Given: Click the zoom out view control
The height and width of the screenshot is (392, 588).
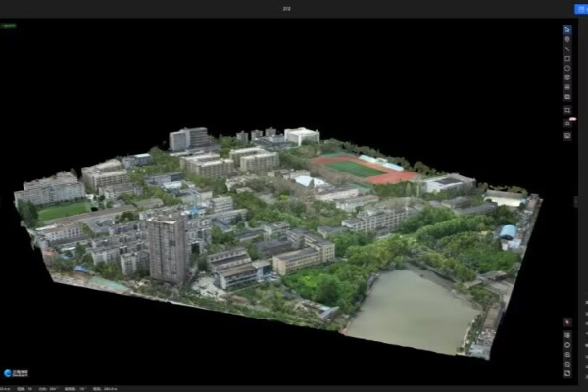Looking at the screenshot, I should coord(567,364).
